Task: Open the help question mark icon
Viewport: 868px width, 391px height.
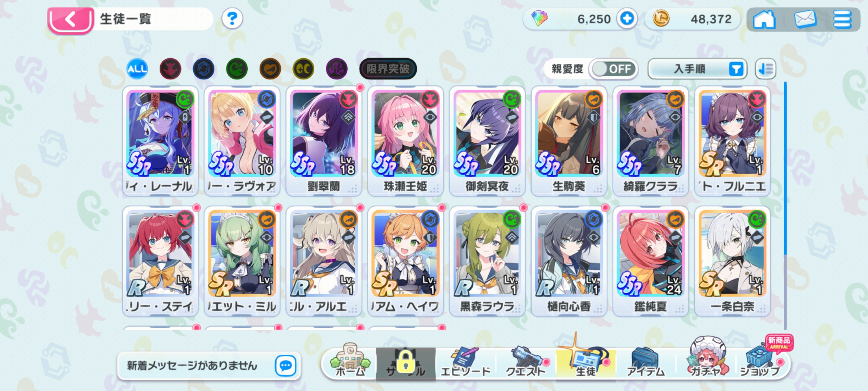Action: (232, 18)
